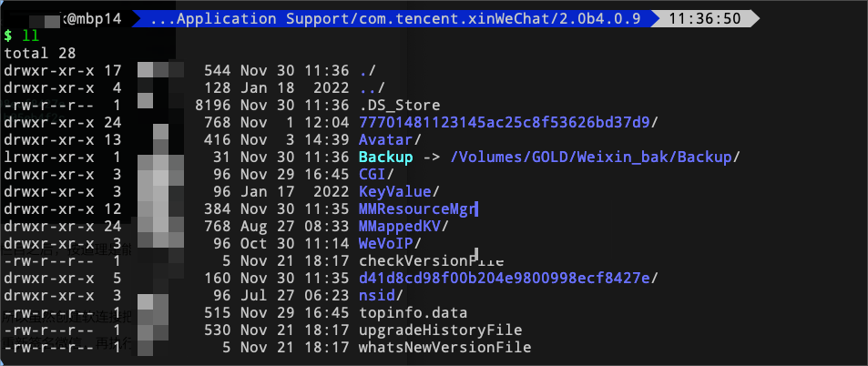The height and width of the screenshot is (366, 868).
Task: Click the /Volumes/GOLD/Weixin_bak/Backup/ symlink target path
Action: coord(594,157)
